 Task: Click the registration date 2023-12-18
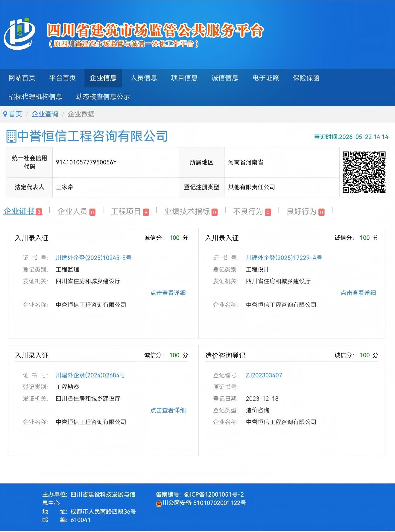(x=262, y=399)
